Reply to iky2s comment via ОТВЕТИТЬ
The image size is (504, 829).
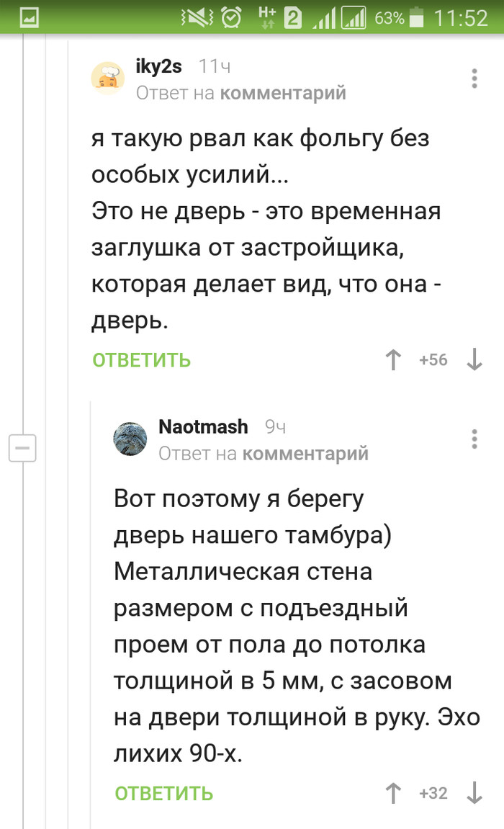tap(141, 360)
